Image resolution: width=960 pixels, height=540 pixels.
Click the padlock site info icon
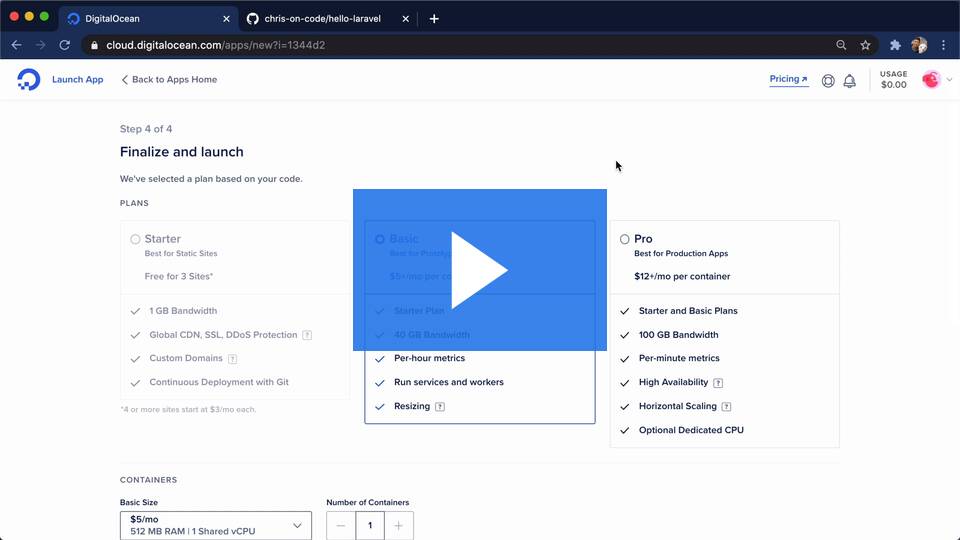(94, 45)
